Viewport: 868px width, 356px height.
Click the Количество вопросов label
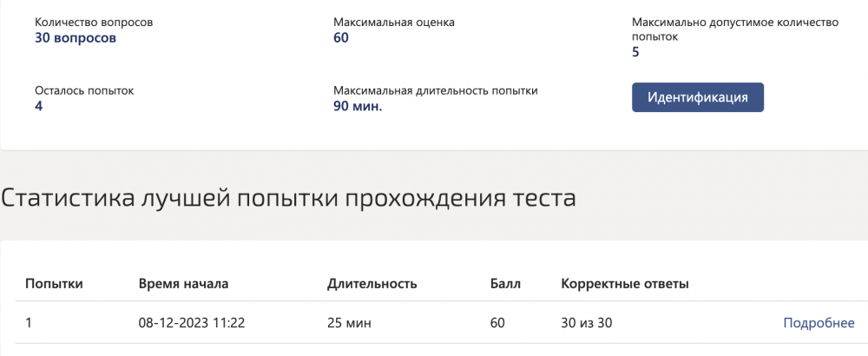(x=94, y=22)
